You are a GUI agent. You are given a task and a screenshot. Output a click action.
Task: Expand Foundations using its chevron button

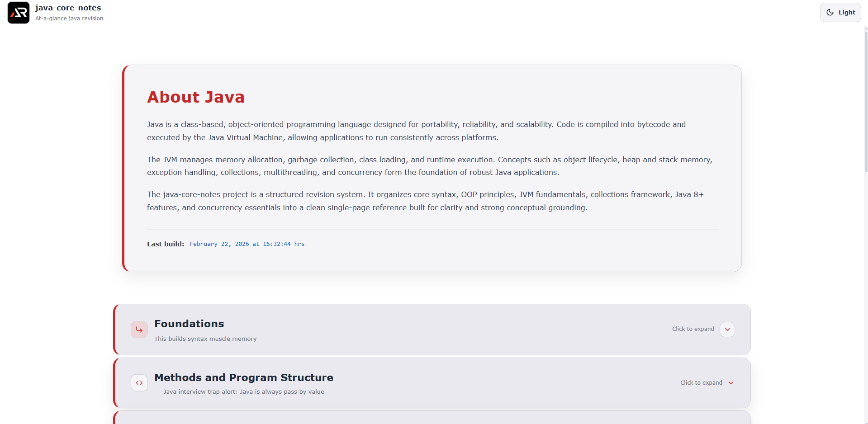click(x=727, y=330)
